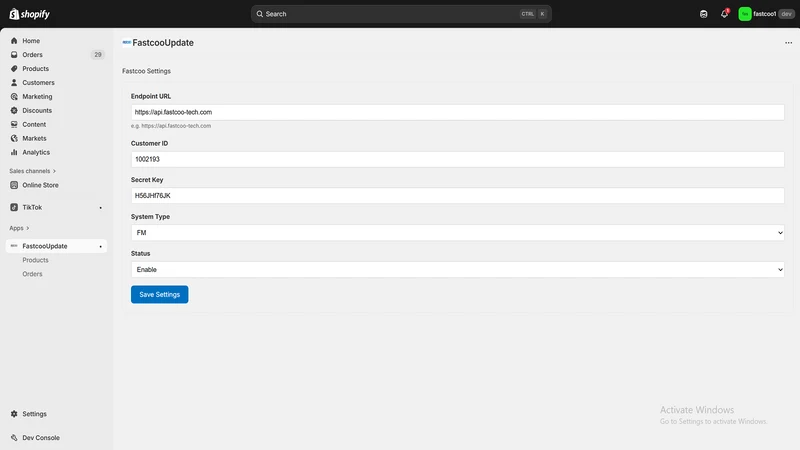Click the Discounts icon

(x=14, y=110)
